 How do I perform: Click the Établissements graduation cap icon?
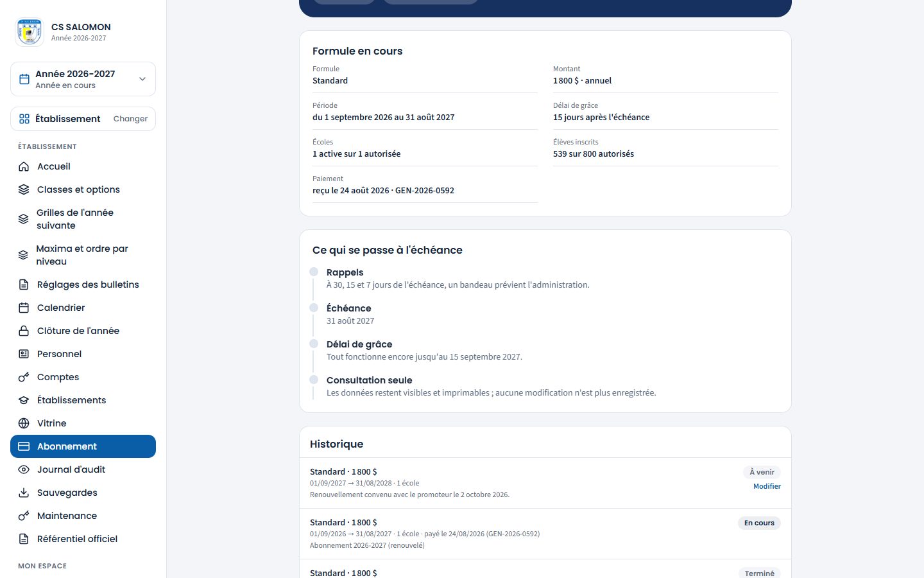[x=24, y=400]
